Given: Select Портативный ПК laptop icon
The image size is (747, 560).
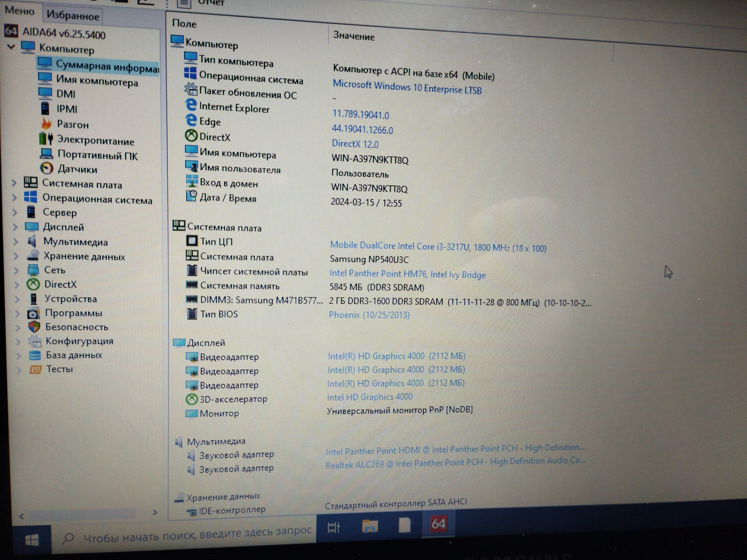Looking at the screenshot, I should pyautogui.click(x=47, y=154).
